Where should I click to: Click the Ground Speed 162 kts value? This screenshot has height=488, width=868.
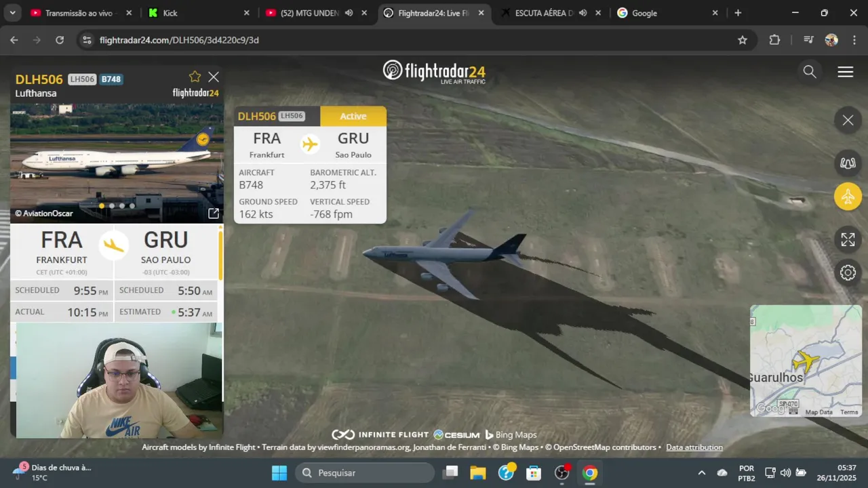256,214
